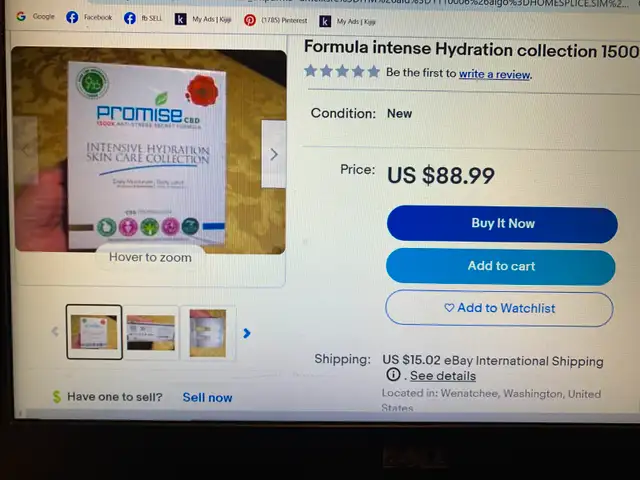Open See details shipping link
This screenshot has width=640, height=480.
[x=443, y=376]
